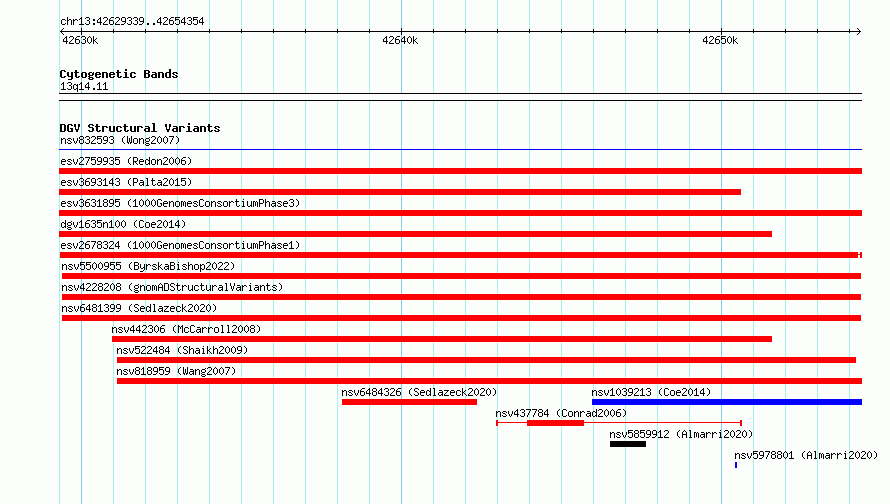Open variant nsv5859912 (Almarri2020) label
This screenshot has height=504, width=890.
[681, 434]
